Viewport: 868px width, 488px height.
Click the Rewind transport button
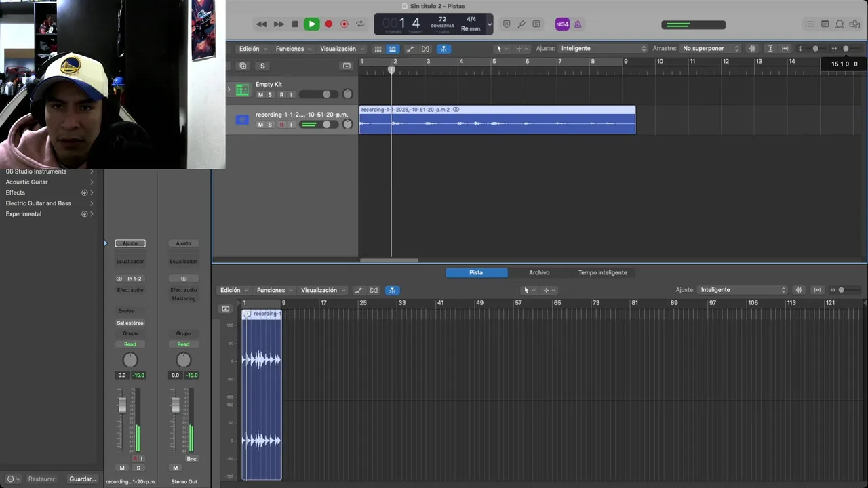[261, 24]
